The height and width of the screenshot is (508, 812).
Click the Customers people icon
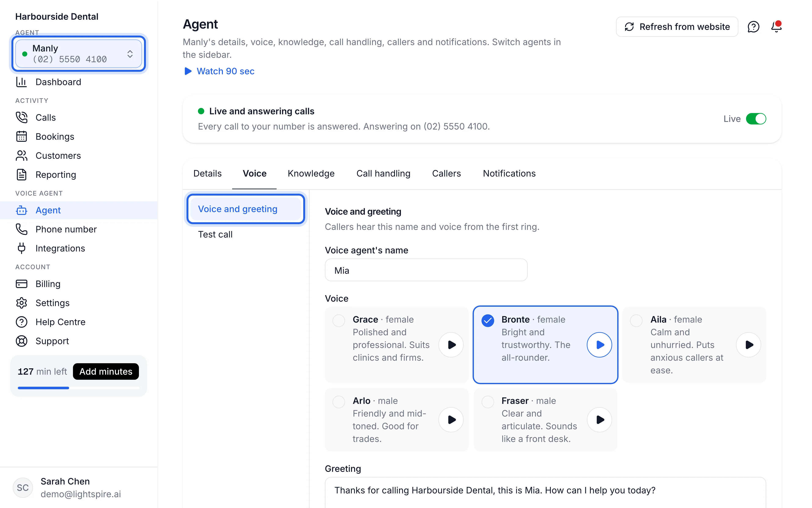coord(22,156)
